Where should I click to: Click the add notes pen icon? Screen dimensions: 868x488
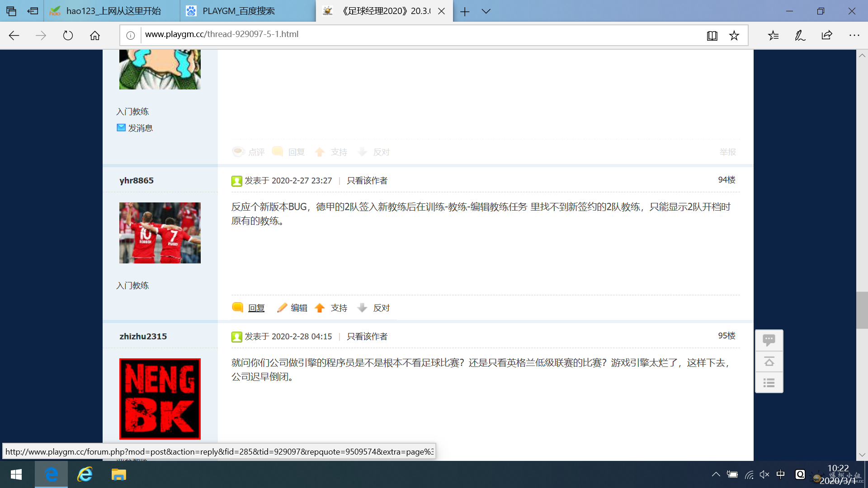pos(800,35)
